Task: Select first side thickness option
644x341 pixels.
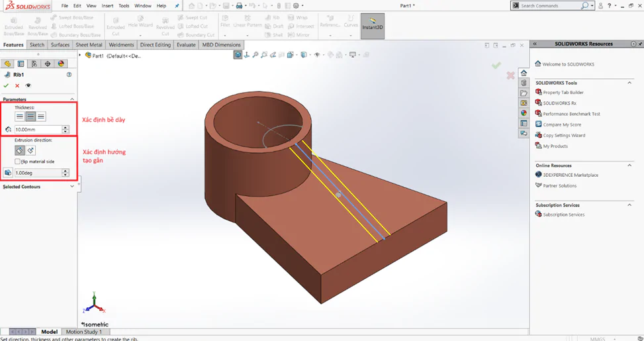Action: (x=20, y=117)
